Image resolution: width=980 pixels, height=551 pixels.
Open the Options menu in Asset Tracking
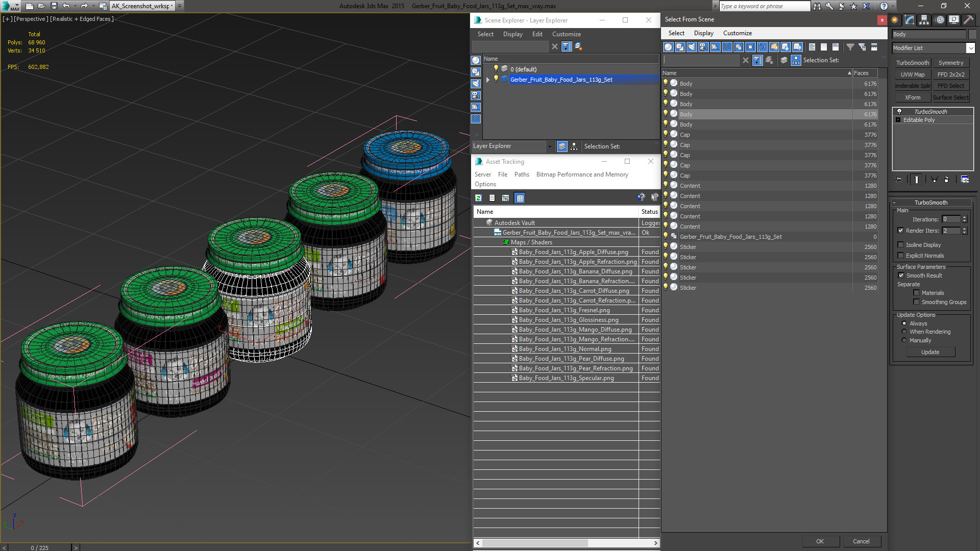(x=485, y=184)
